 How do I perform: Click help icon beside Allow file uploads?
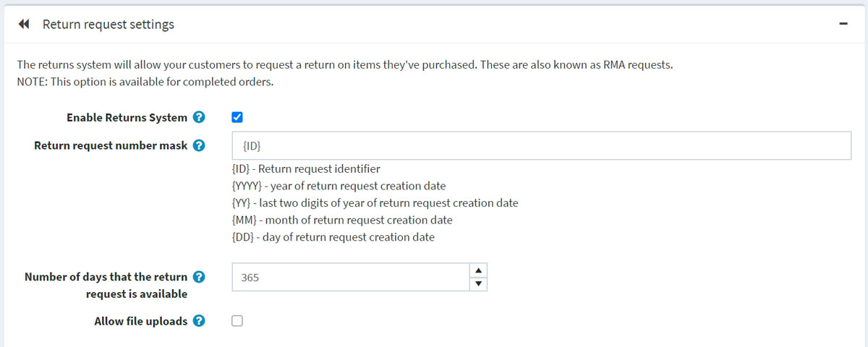[x=199, y=321]
